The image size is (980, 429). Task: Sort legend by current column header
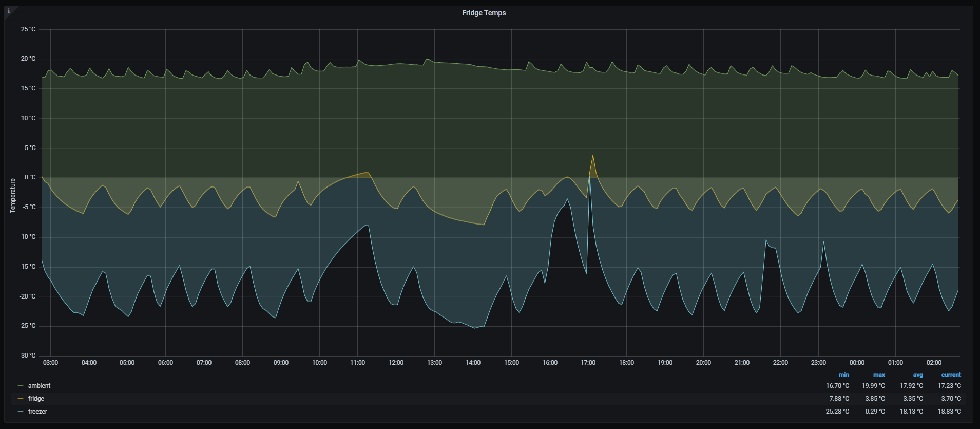[x=951, y=375]
